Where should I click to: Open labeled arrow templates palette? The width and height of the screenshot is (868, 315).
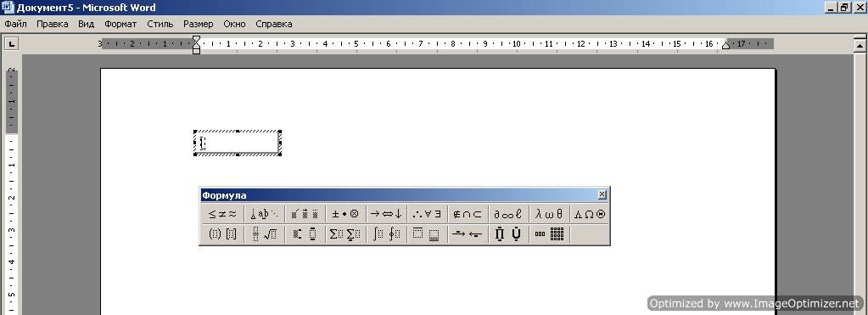pos(468,234)
